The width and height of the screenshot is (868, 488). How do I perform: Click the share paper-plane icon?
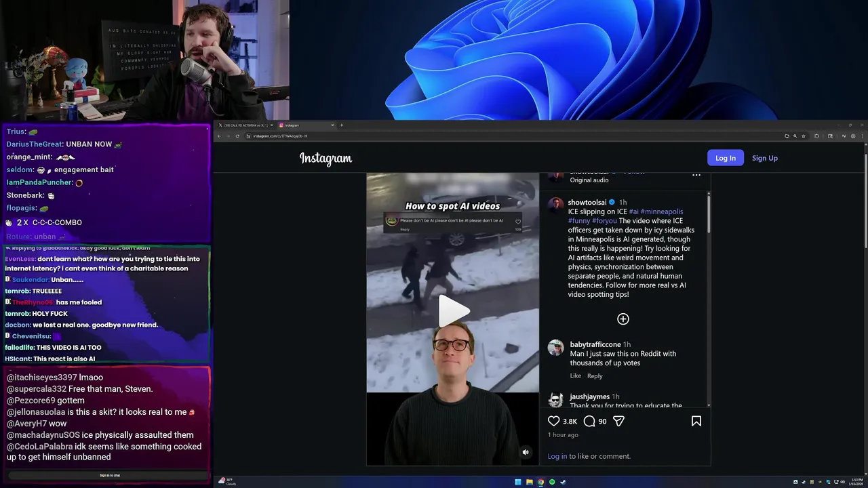(618, 421)
